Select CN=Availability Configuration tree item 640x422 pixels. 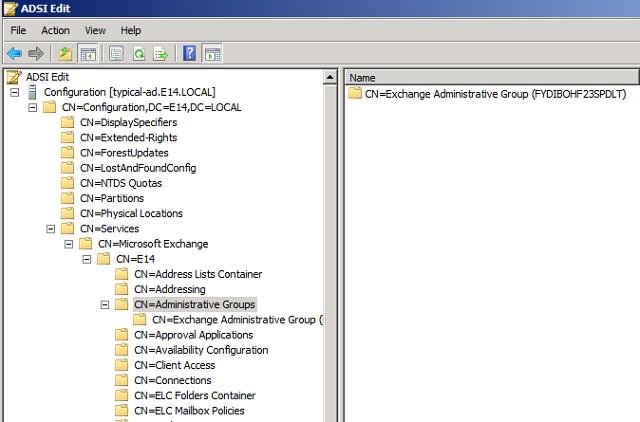click(201, 350)
